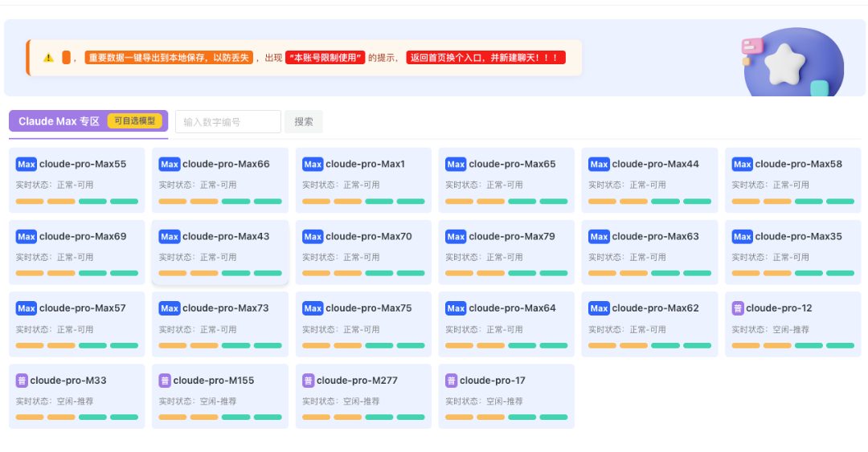The height and width of the screenshot is (452, 868).
Task: Click the title text cloude-pro-M33
Action: (68, 381)
